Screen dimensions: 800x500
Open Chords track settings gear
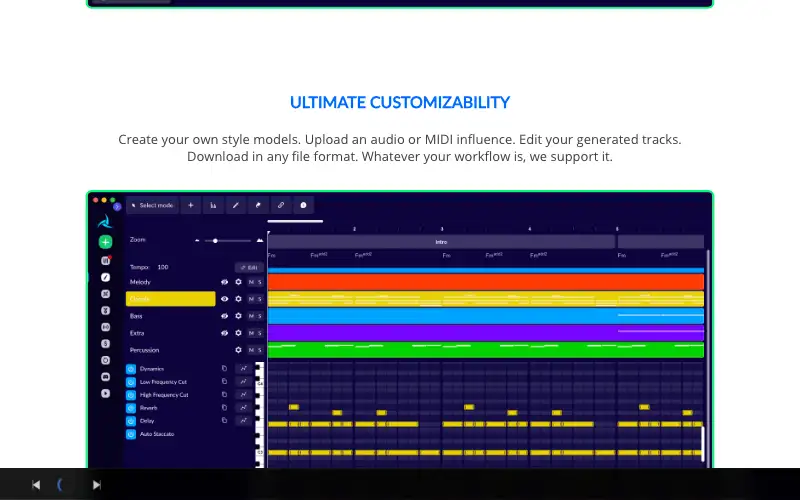click(238, 299)
